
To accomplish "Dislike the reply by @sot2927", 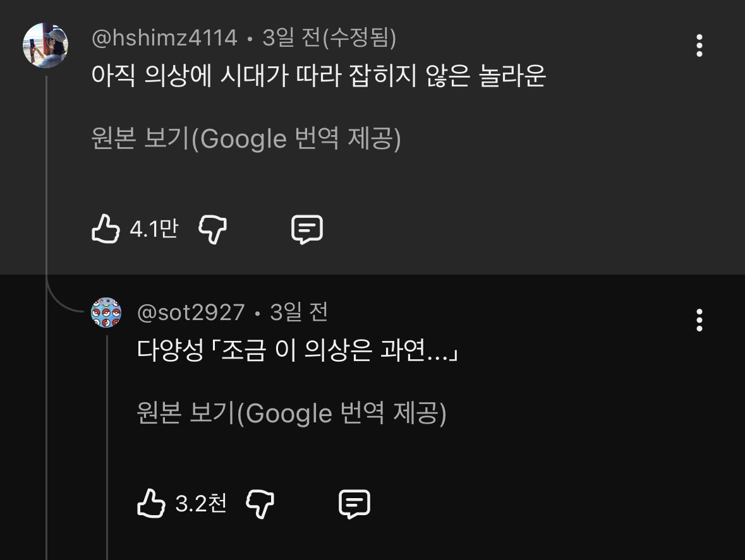I will [260, 504].
